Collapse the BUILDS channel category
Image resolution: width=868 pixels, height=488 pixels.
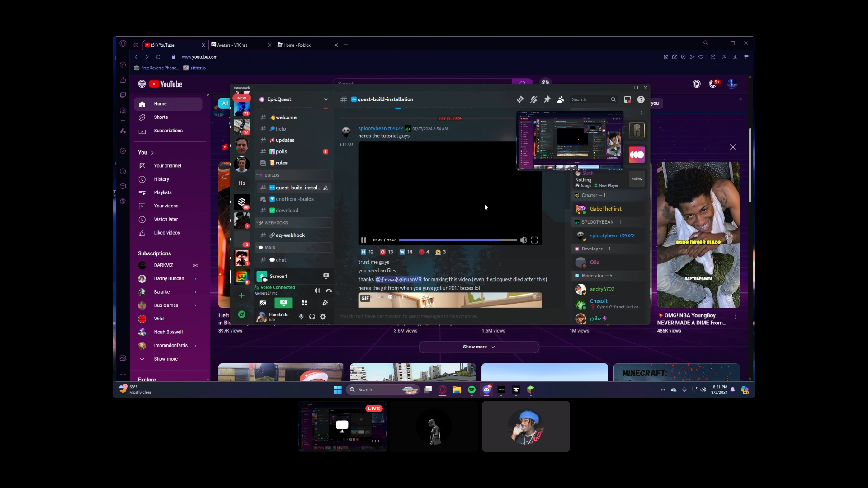point(272,175)
